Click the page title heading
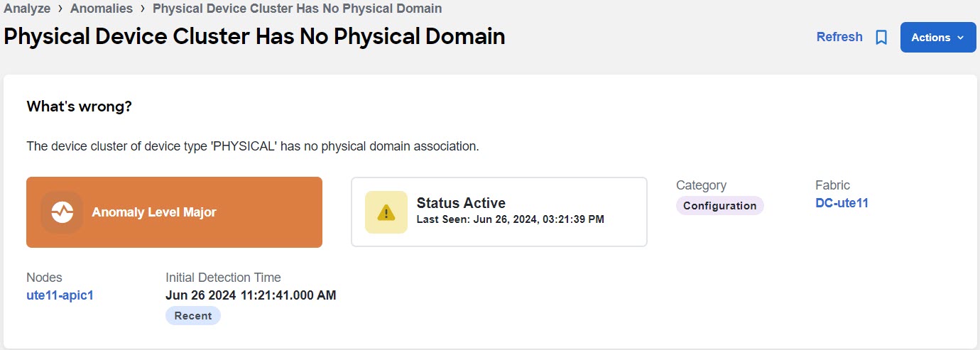Screen dimensions: 980x350 (x=254, y=37)
